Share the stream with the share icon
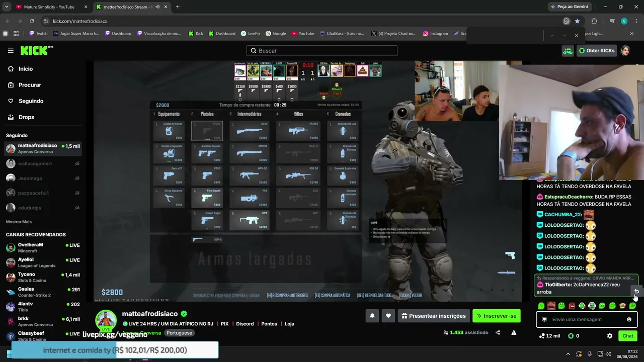 pyautogui.click(x=498, y=332)
